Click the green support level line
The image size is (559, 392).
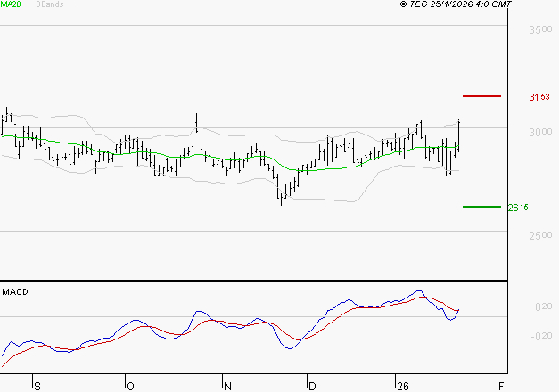click(x=481, y=207)
